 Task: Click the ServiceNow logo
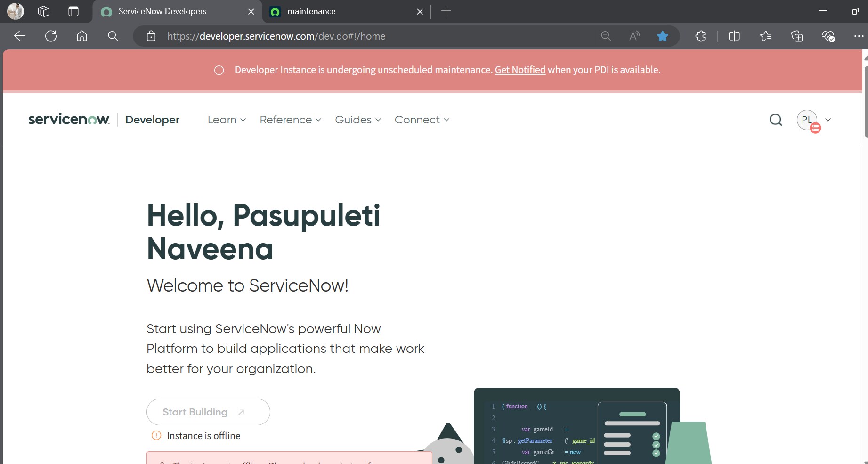[x=69, y=120]
